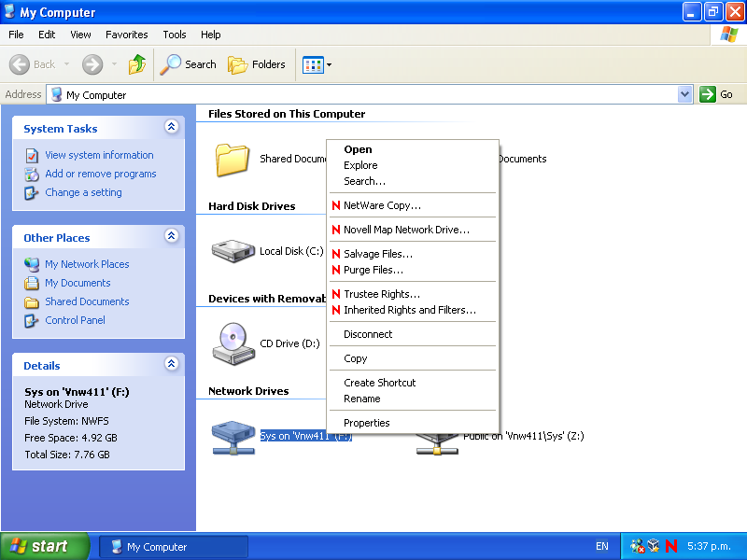Screen dimensions: 747x560
Task: Click the Change a setting icon
Action: pyautogui.click(x=32, y=193)
